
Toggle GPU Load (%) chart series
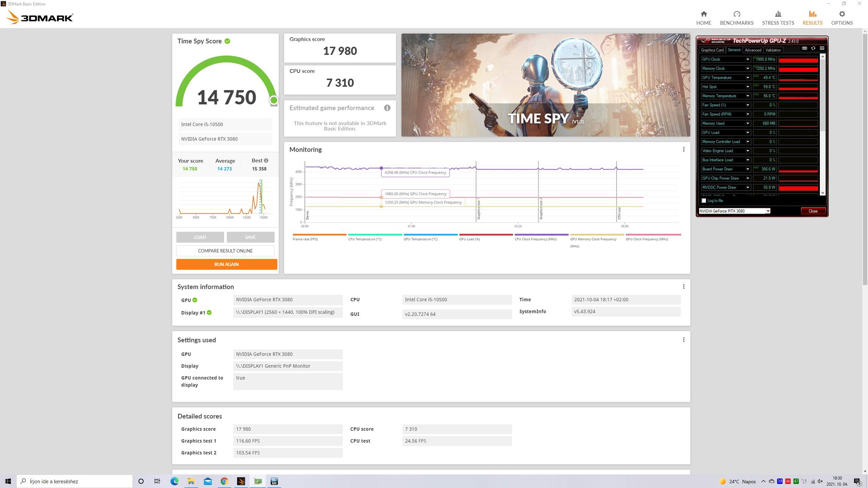point(486,237)
